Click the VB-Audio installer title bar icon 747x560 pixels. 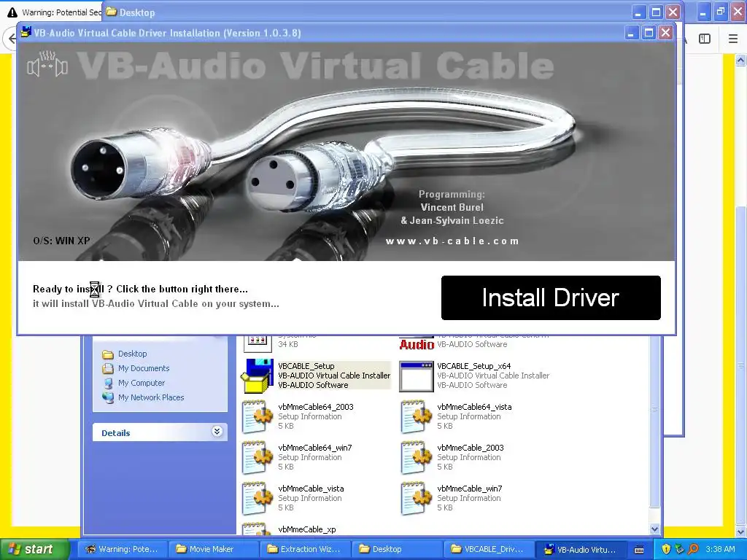[26, 32]
